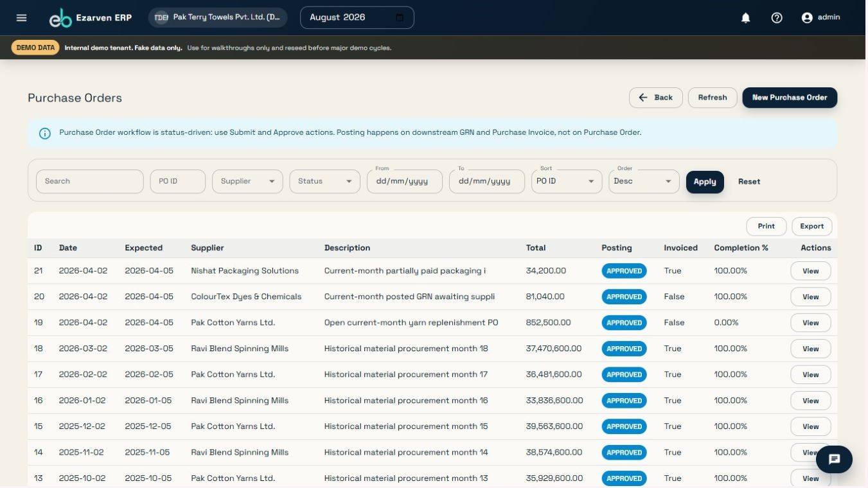Click APPROVED badge in order 21 row

[x=624, y=271]
